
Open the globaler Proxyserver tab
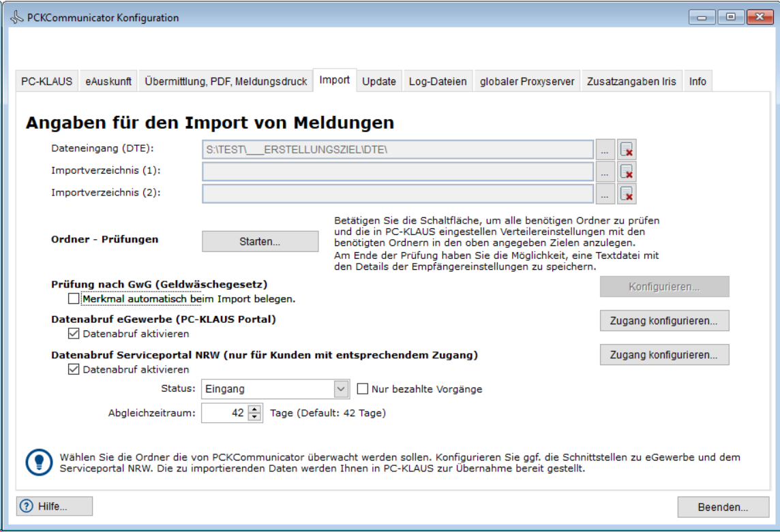[x=528, y=81]
